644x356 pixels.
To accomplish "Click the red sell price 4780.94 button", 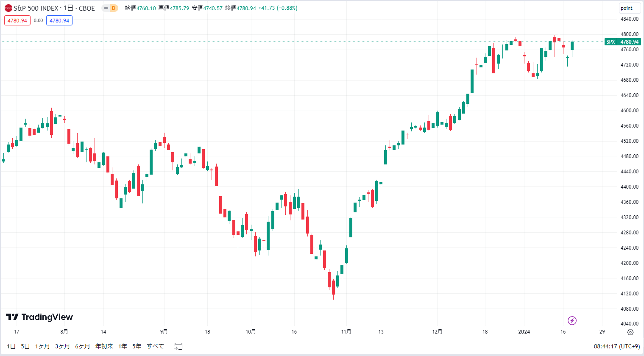I will pyautogui.click(x=17, y=20).
